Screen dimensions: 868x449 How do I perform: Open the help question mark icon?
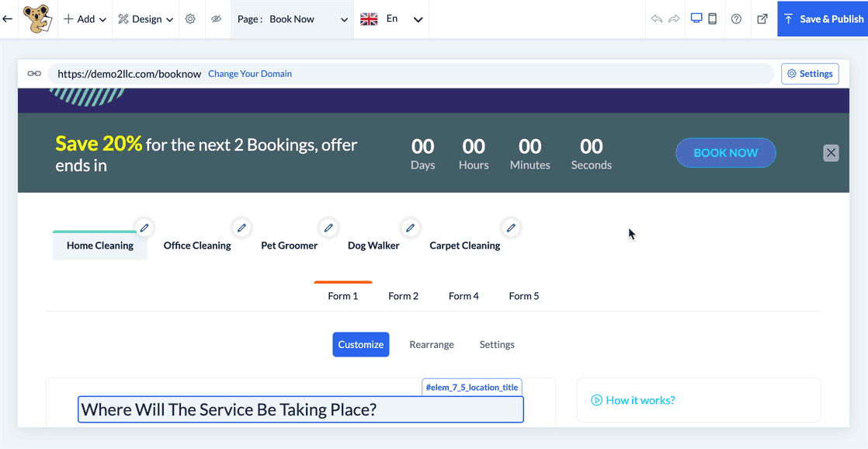click(736, 19)
